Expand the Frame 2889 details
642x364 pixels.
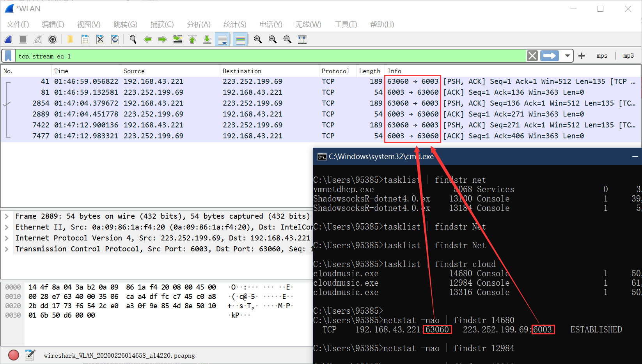click(7, 216)
